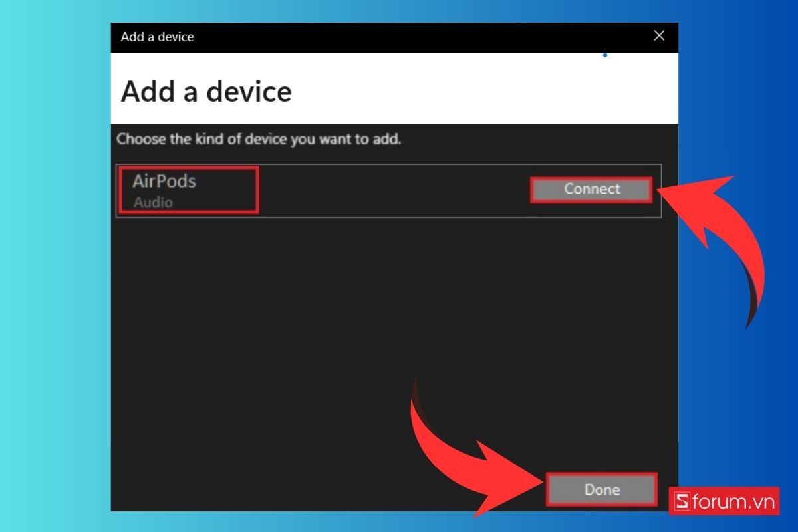798x532 pixels.
Task: Click 'Choose the kind of device' instruction text
Action: click(259, 140)
